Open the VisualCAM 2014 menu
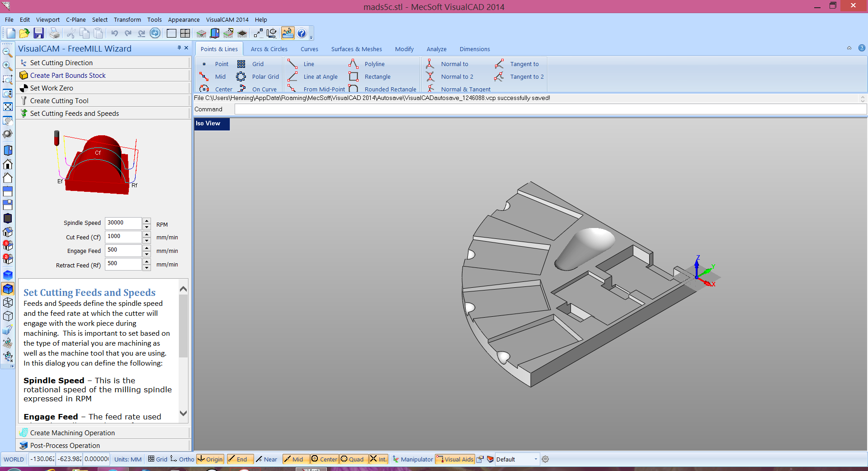Viewport: 868px width, 471px height. [x=227, y=20]
